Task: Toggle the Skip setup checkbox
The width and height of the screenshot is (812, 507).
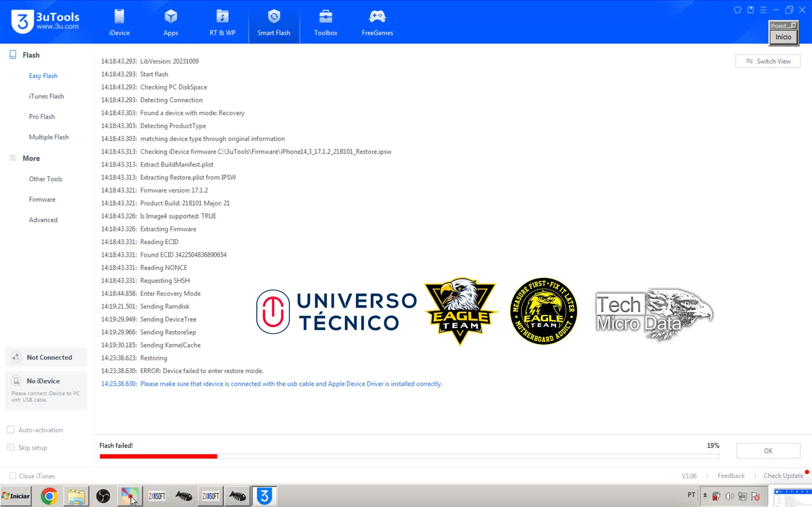Action: coord(11,447)
